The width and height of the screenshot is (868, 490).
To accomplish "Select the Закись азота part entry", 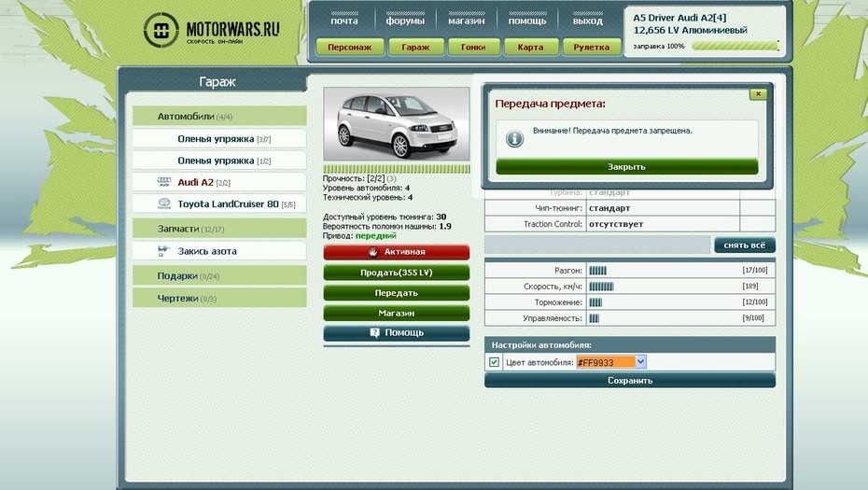I will click(x=219, y=251).
